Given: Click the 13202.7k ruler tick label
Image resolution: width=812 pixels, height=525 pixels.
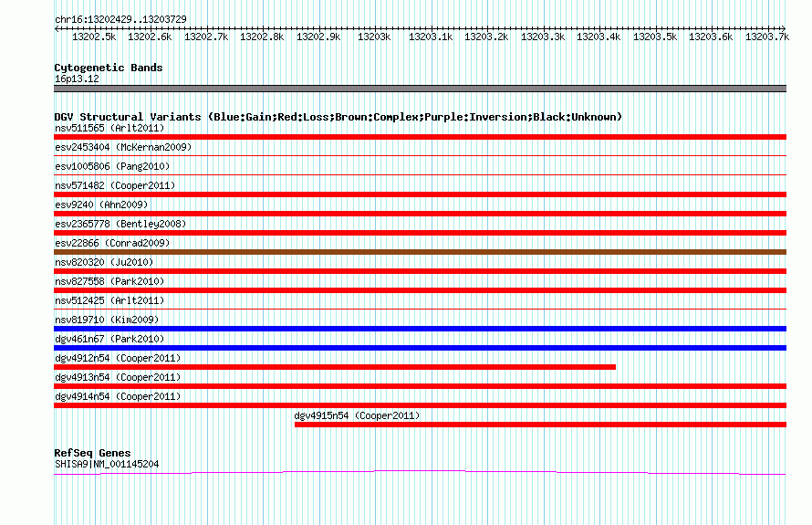Looking at the screenshot, I should pyautogui.click(x=206, y=37).
